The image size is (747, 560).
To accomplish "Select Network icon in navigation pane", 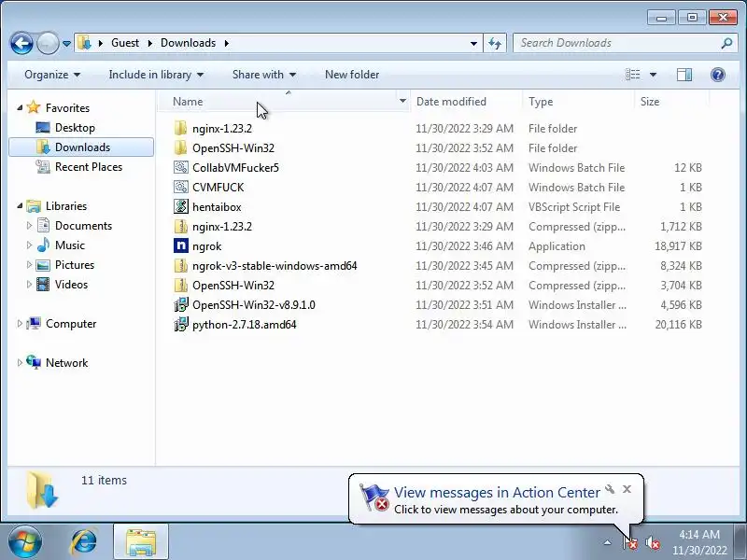I will click(x=34, y=362).
